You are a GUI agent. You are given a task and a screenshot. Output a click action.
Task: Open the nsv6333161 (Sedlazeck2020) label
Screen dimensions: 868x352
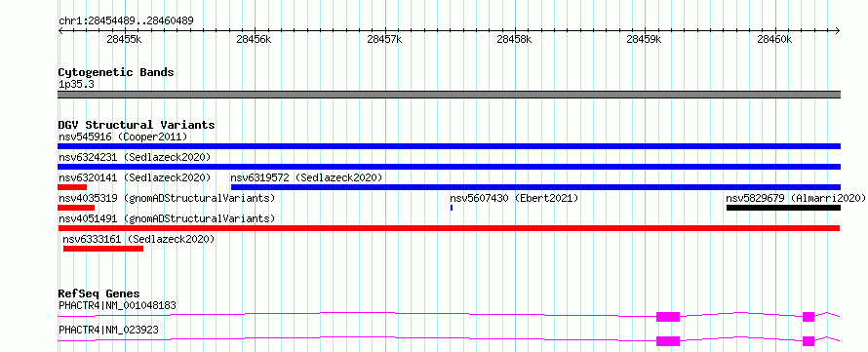click(x=138, y=239)
